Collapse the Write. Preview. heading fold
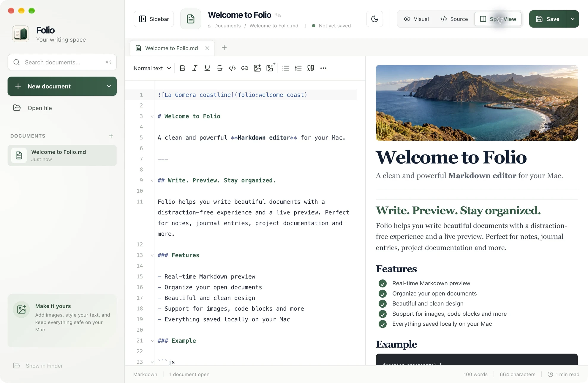The width and height of the screenshot is (588, 383). pos(152,181)
